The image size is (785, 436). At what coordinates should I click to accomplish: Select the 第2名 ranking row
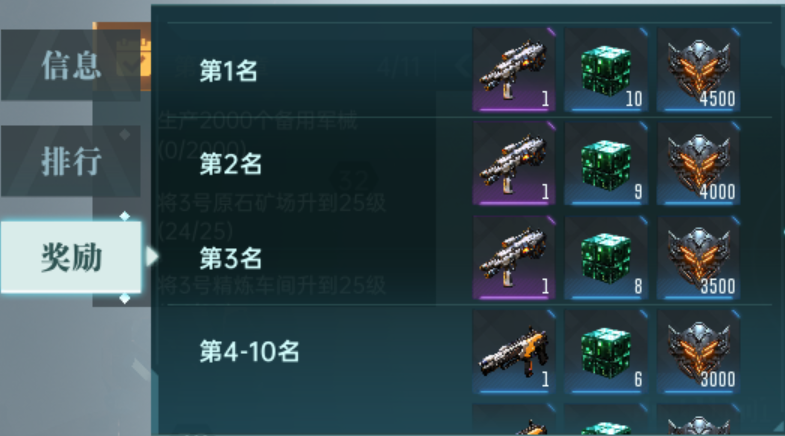(470, 164)
